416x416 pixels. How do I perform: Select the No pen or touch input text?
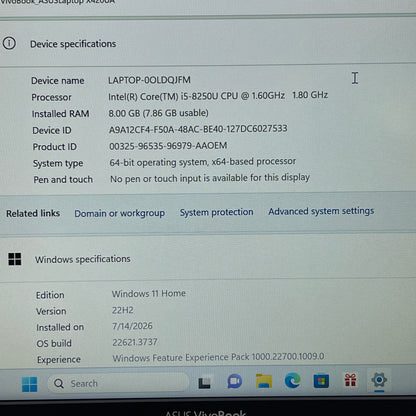[x=210, y=178]
